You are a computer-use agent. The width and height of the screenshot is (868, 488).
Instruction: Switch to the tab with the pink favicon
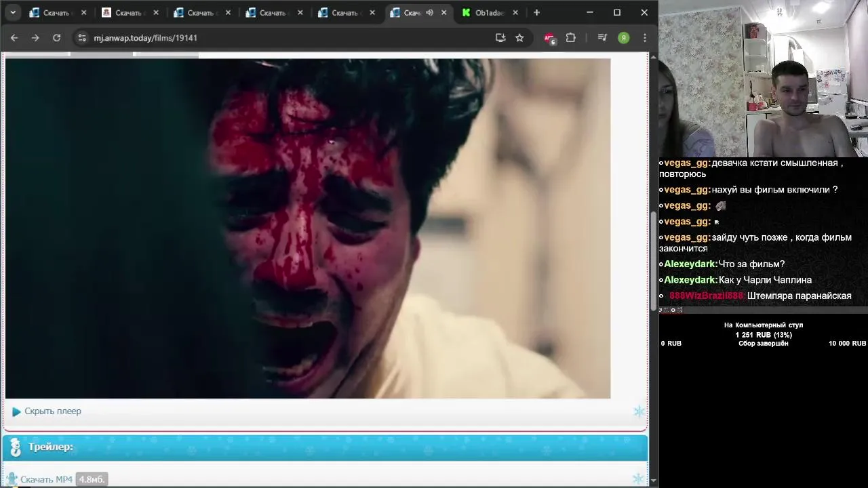(x=128, y=13)
